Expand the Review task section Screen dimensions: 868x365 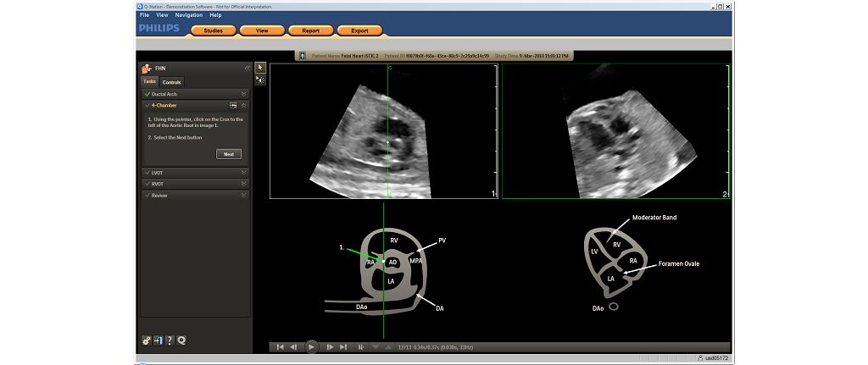(x=243, y=196)
